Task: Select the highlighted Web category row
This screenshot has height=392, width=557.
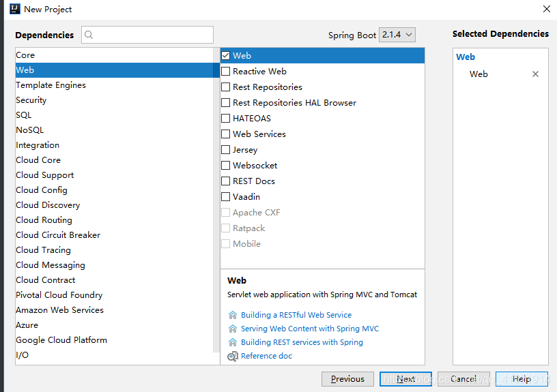Action: [x=117, y=70]
